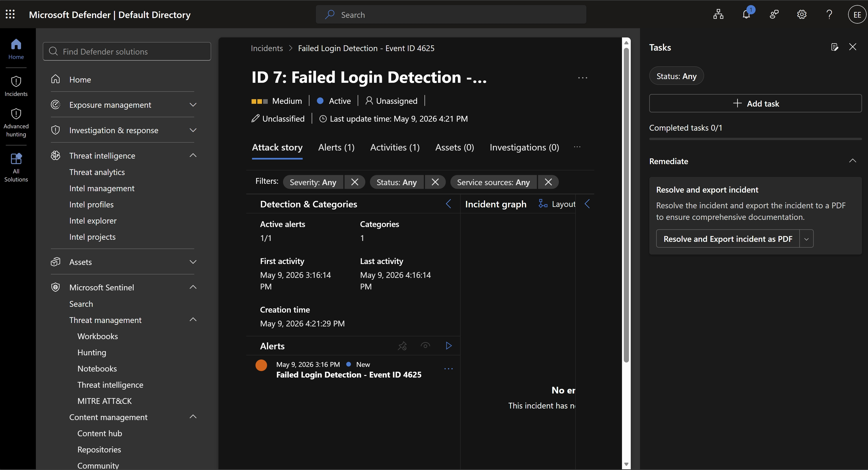
Task: Switch to Attack story tab
Action: tap(277, 147)
